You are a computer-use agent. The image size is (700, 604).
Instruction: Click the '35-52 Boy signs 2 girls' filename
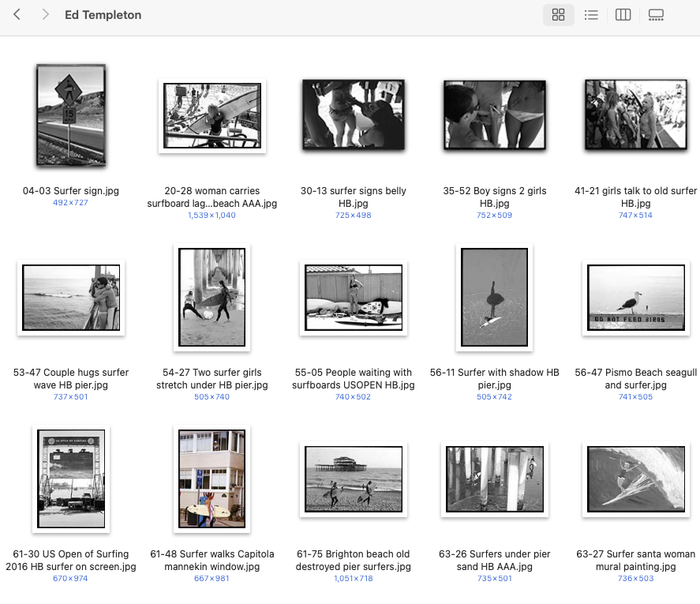pos(494,197)
